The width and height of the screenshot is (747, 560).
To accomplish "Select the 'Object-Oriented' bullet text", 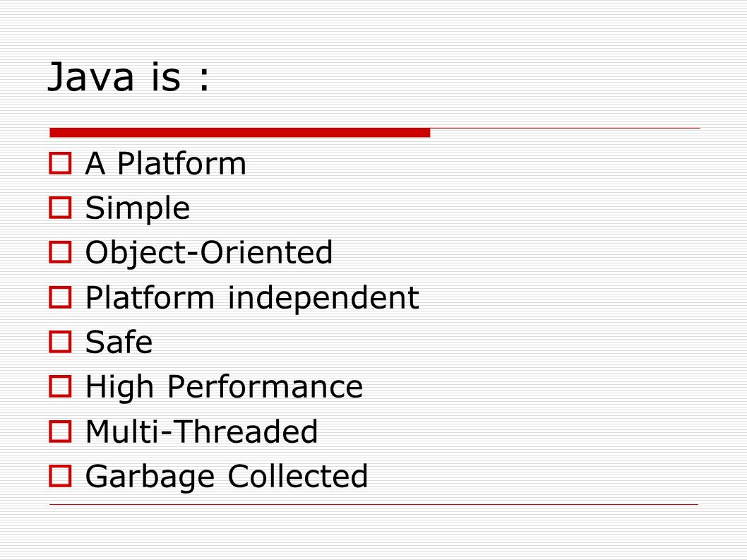I will (x=209, y=253).
